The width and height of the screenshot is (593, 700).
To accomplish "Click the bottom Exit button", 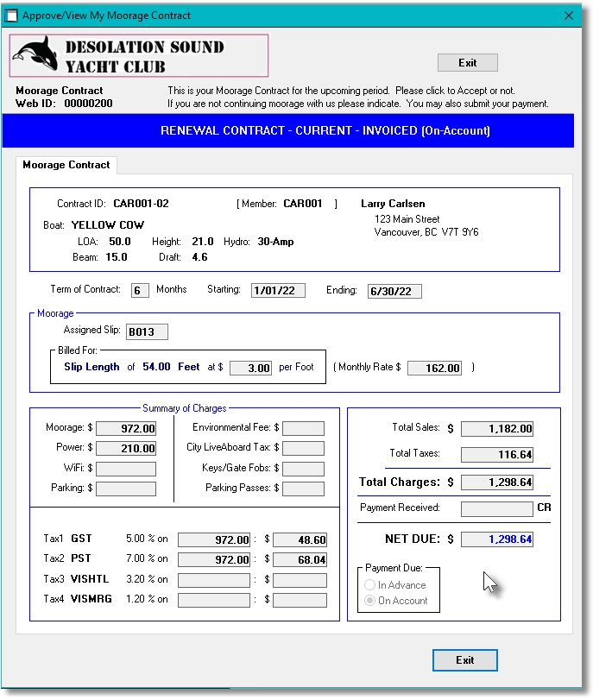I will click(465, 659).
